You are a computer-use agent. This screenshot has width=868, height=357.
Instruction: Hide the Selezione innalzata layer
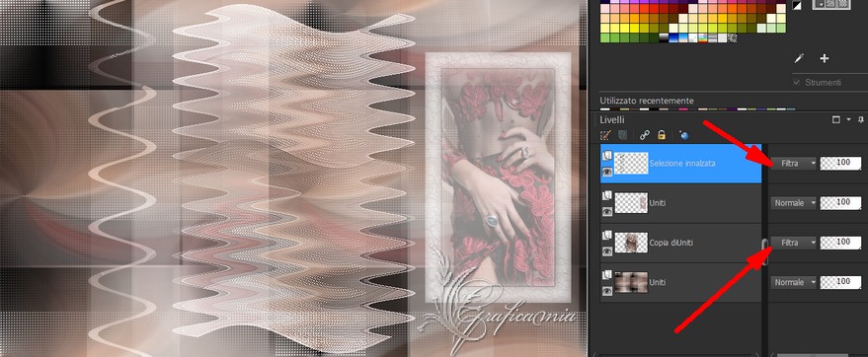607,172
